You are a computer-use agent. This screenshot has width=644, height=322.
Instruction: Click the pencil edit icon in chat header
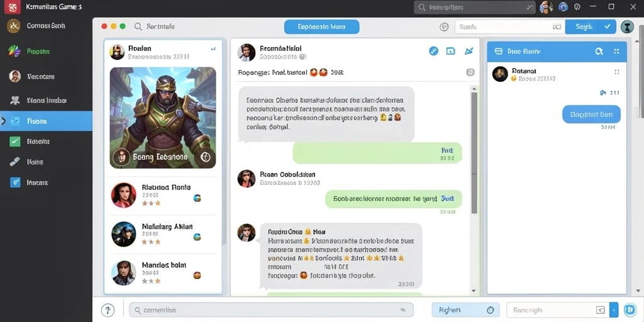[x=469, y=51]
